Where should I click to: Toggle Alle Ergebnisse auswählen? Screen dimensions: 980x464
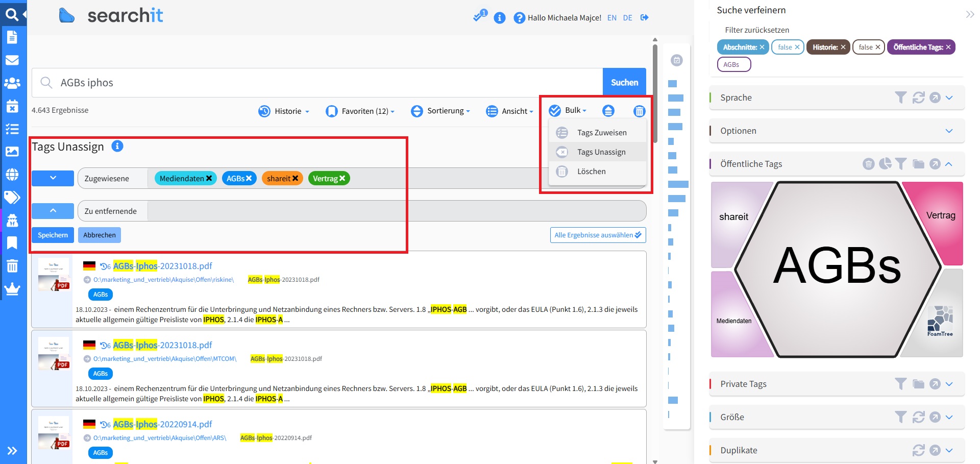click(x=598, y=235)
